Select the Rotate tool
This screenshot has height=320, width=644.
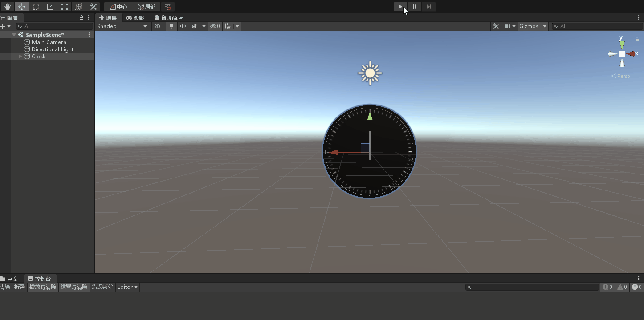coord(36,7)
